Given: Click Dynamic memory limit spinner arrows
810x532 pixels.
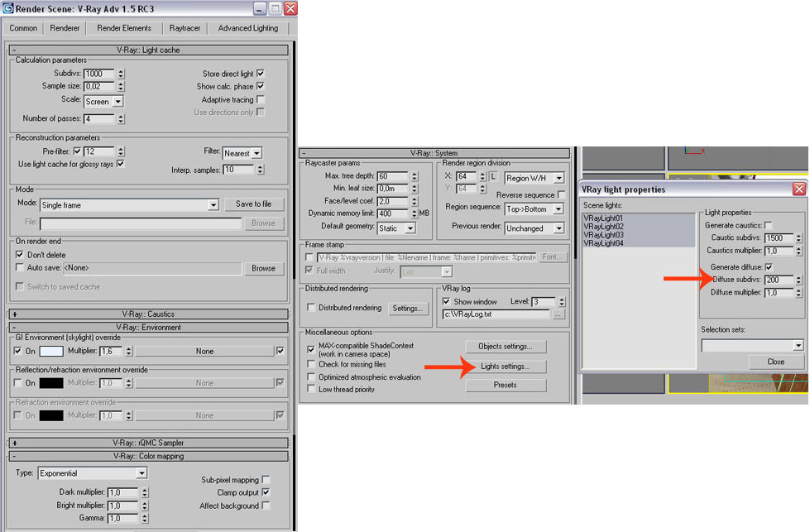Looking at the screenshot, I should (415, 213).
